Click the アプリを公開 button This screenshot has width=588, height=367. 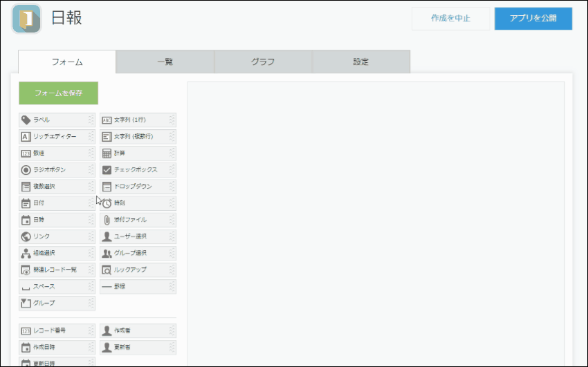[533, 19]
